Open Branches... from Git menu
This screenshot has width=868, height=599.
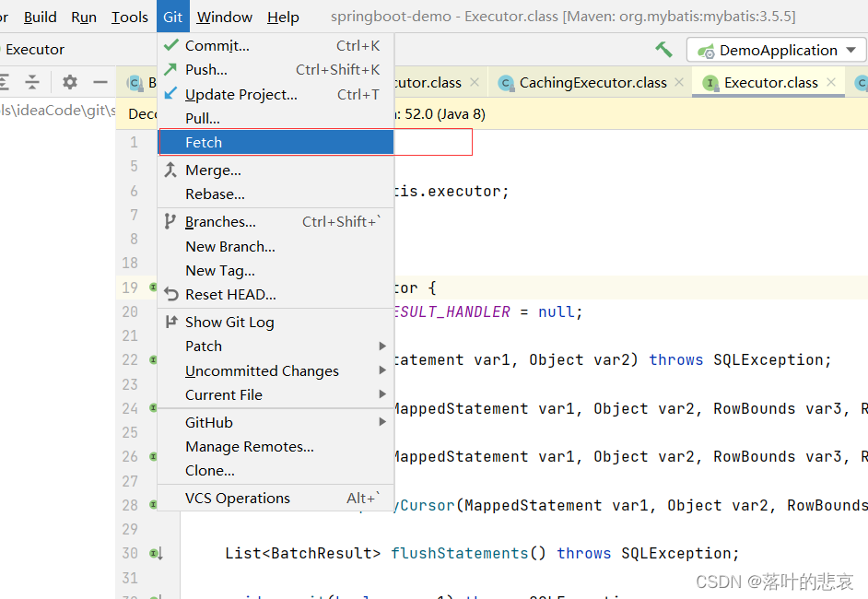[x=276, y=222]
